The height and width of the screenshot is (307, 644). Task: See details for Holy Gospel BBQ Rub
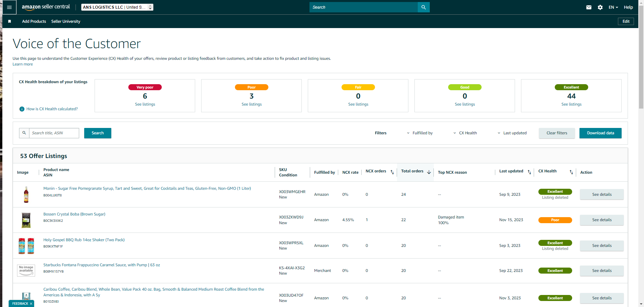tap(602, 246)
